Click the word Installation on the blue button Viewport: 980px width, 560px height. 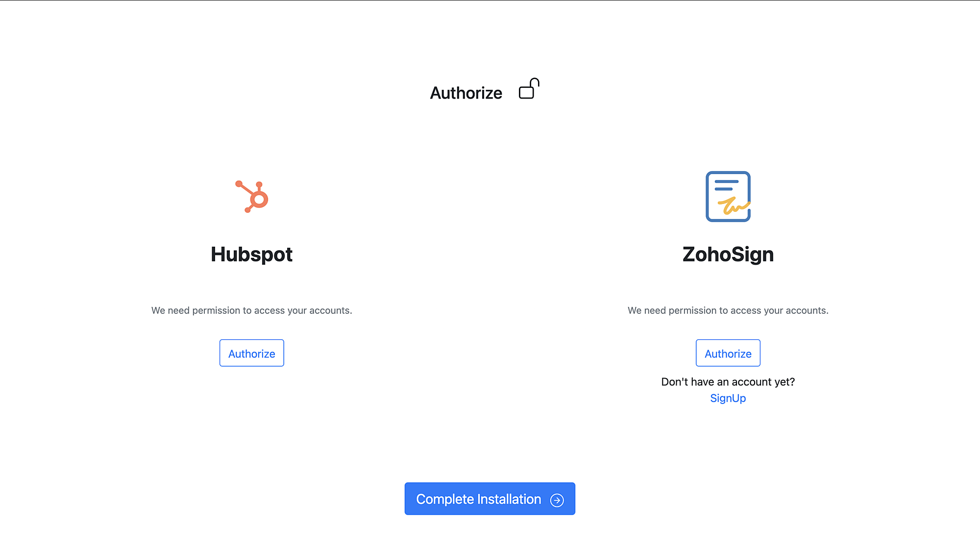point(509,499)
